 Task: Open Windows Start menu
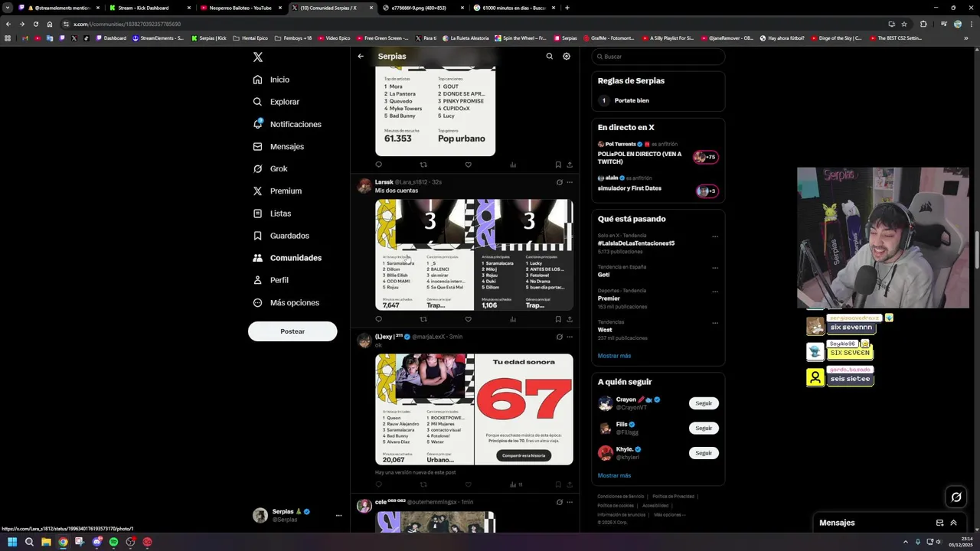click(x=12, y=542)
